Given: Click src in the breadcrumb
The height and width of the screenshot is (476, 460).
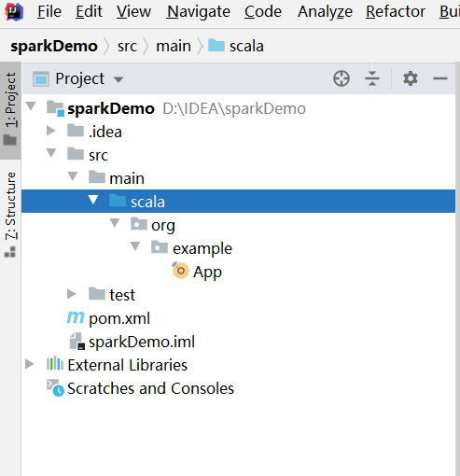Looking at the screenshot, I should click(127, 46).
